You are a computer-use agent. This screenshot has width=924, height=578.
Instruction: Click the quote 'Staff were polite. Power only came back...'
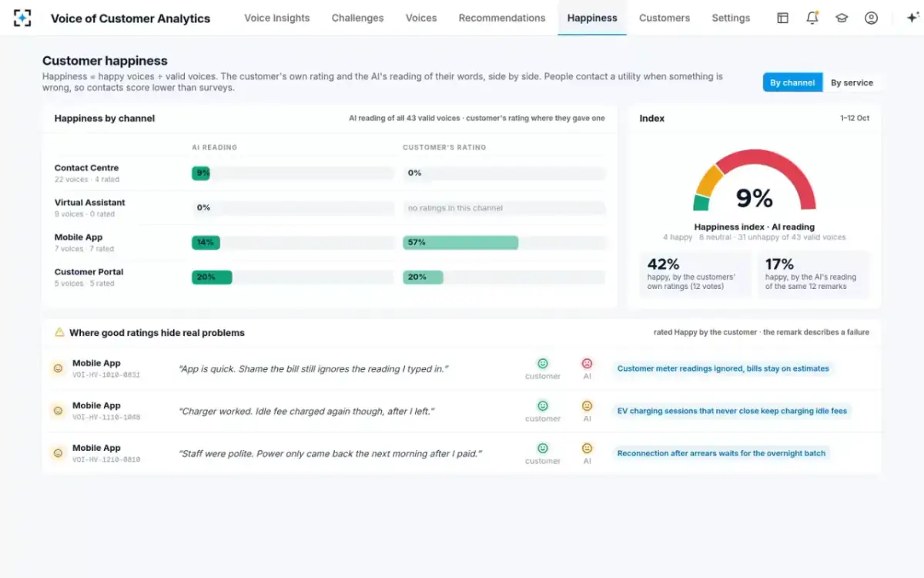tap(330, 454)
